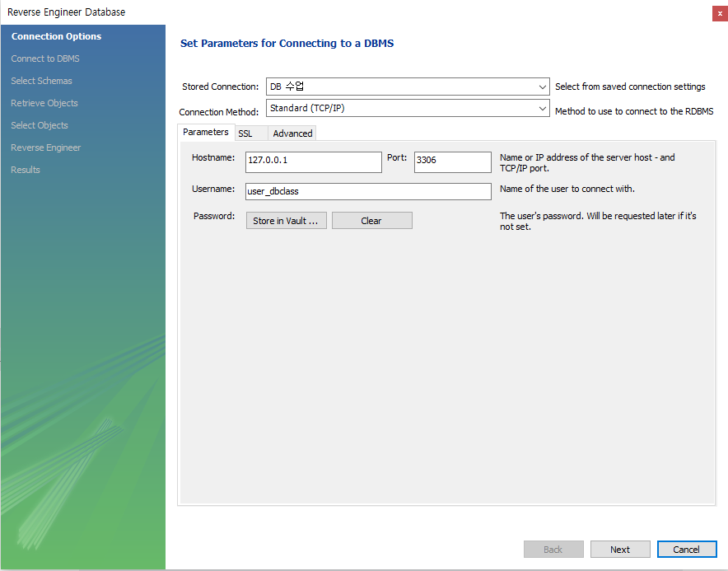Image resolution: width=728 pixels, height=571 pixels.
Task: Click 'Name of the user to connect with.' text
Action: click(567, 189)
